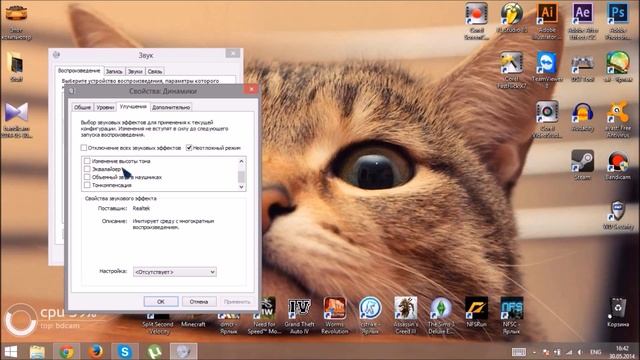Open The Sims 3 shortcut
The image size is (640, 360).
441,315
